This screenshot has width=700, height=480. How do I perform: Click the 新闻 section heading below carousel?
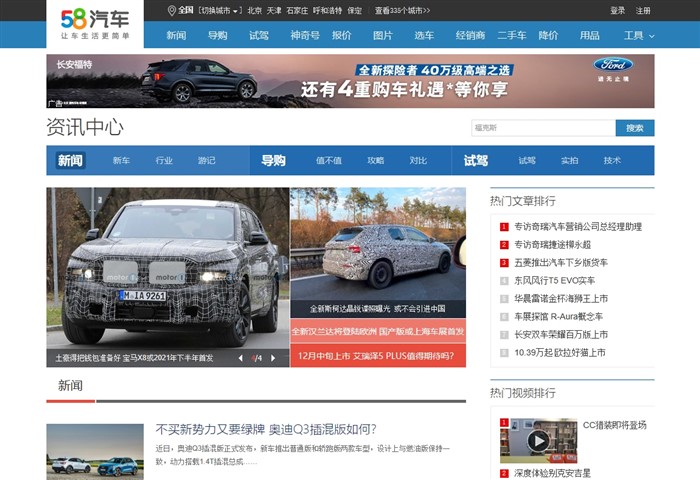[71, 385]
